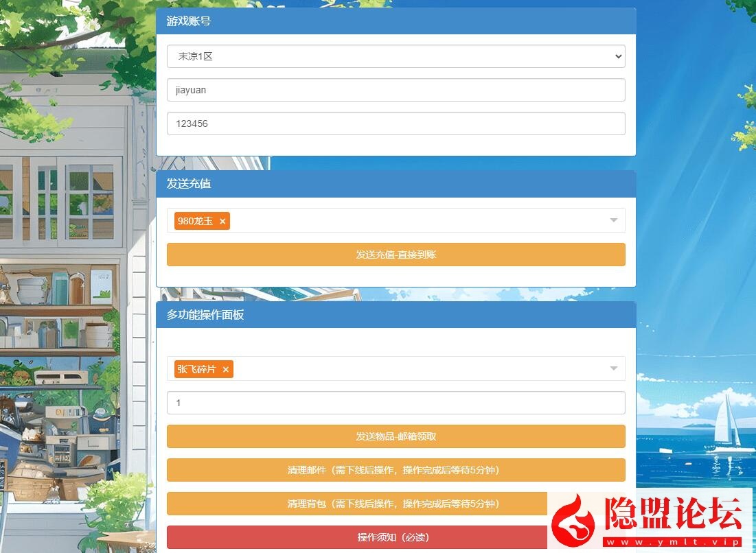Click the 980龙玉 orange tag label

pyautogui.click(x=196, y=221)
